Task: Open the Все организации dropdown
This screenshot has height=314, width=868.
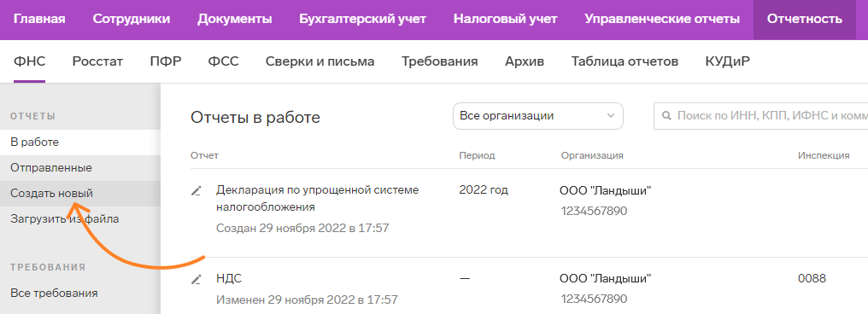Action: pyautogui.click(x=538, y=116)
